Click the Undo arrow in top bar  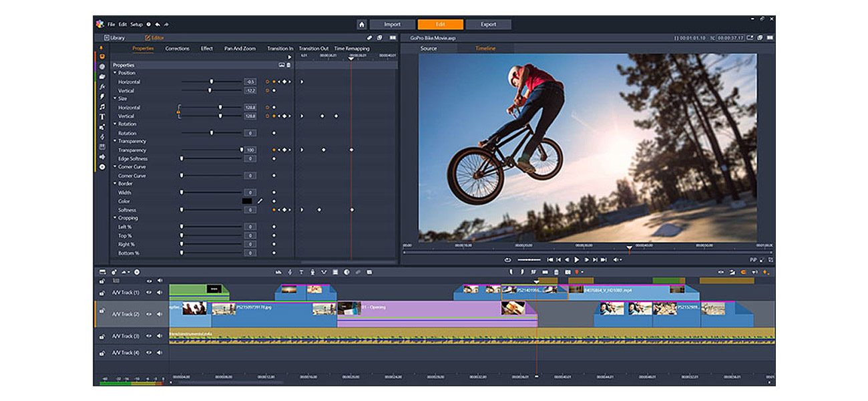pos(158,24)
